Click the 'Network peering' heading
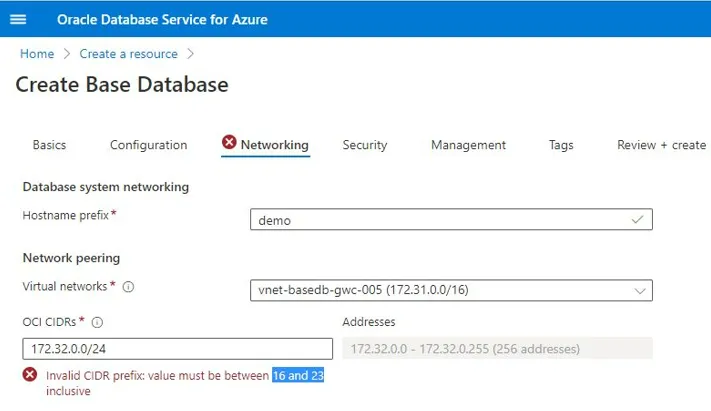 click(71, 258)
